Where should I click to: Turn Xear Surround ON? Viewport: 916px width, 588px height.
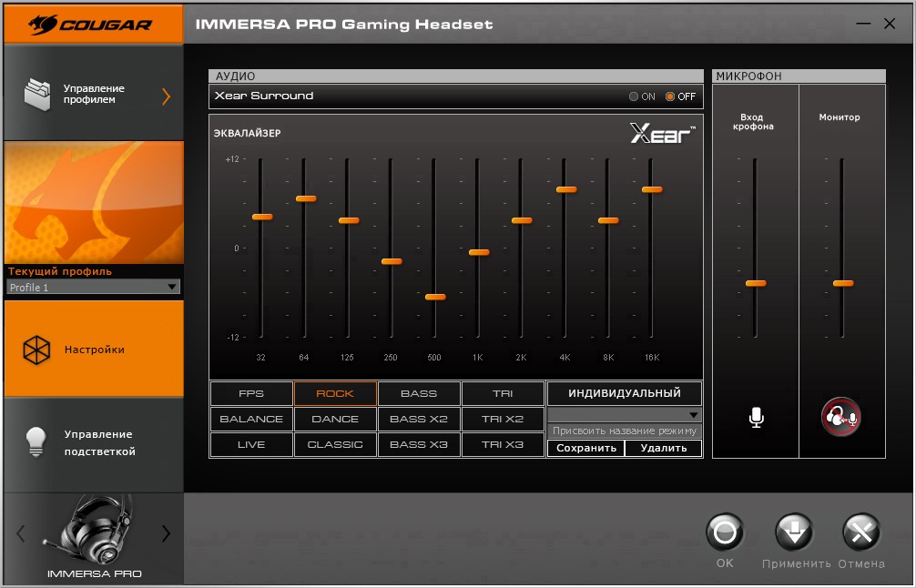(x=633, y=96)
